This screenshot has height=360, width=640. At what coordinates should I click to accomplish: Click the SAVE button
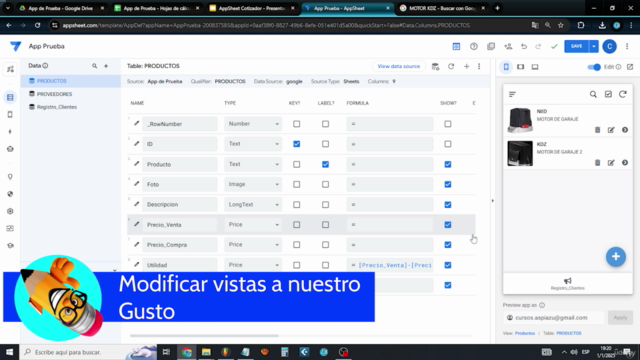point(577,47)
